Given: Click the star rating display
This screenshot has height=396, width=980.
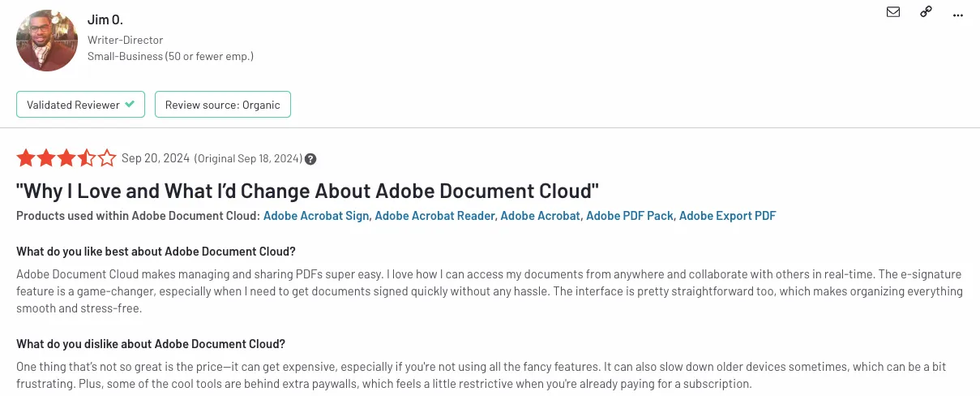Looking at the screenshot, I should (66, 158).
